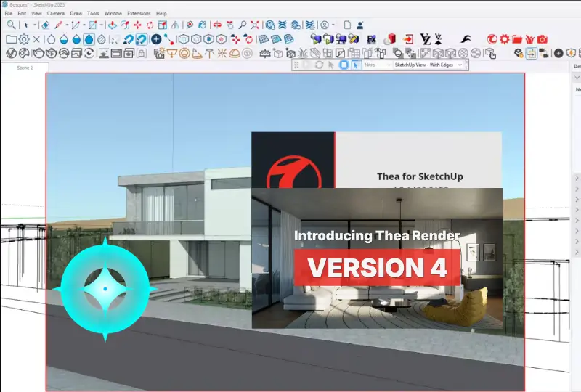Screen dimensions: 581x392
Task: Open the account profile dropdown arrow
Action: [333, 25]
